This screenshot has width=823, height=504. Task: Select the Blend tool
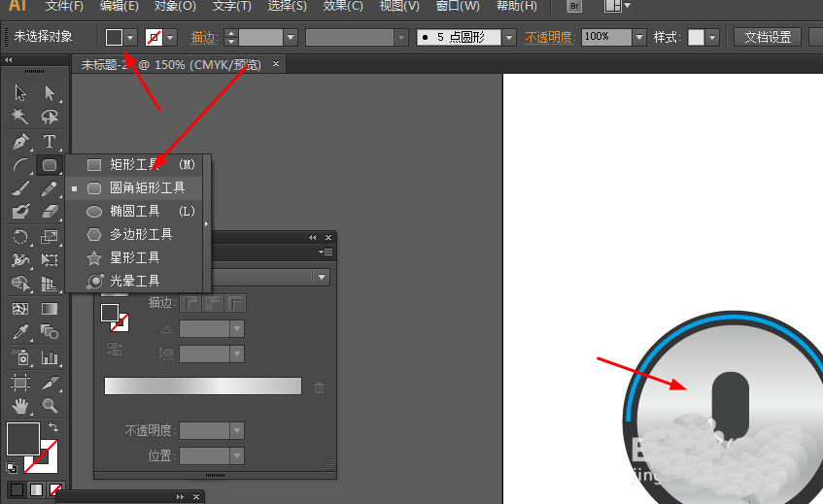click(x=50, y=332)
